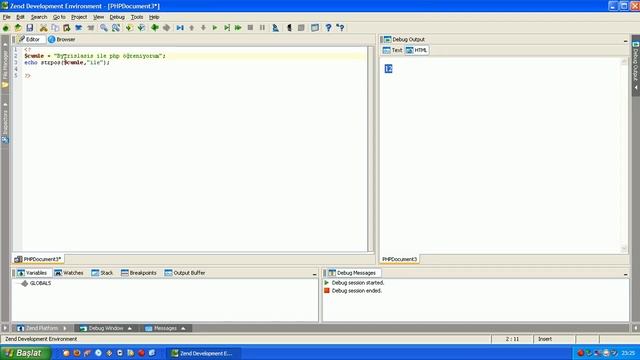Minimize the Debug Output panel
This screenshot has width=640, height=360.
pos(625,41)
